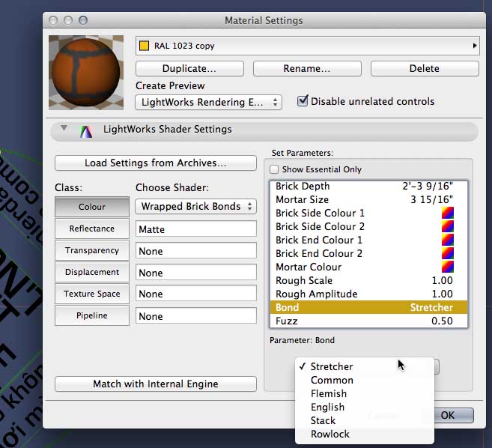Uncheck Disable unrelated controls
The width and height of the screenshot is (492, 448).
pos(303,101)
